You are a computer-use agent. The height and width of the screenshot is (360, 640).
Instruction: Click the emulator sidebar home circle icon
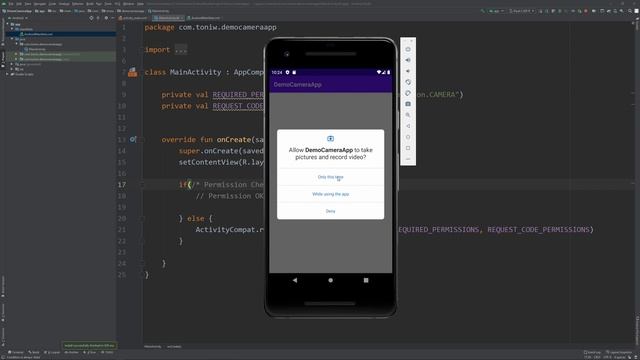click(408, 137)
